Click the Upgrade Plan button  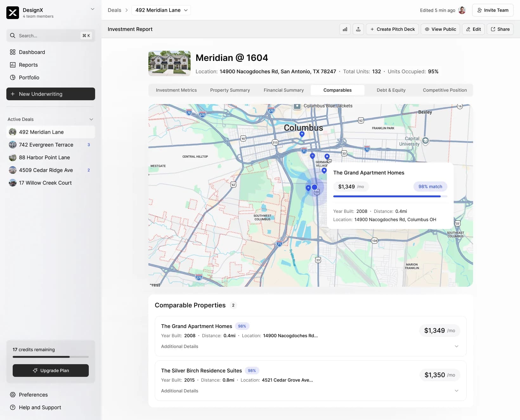[x=51, y=371]
